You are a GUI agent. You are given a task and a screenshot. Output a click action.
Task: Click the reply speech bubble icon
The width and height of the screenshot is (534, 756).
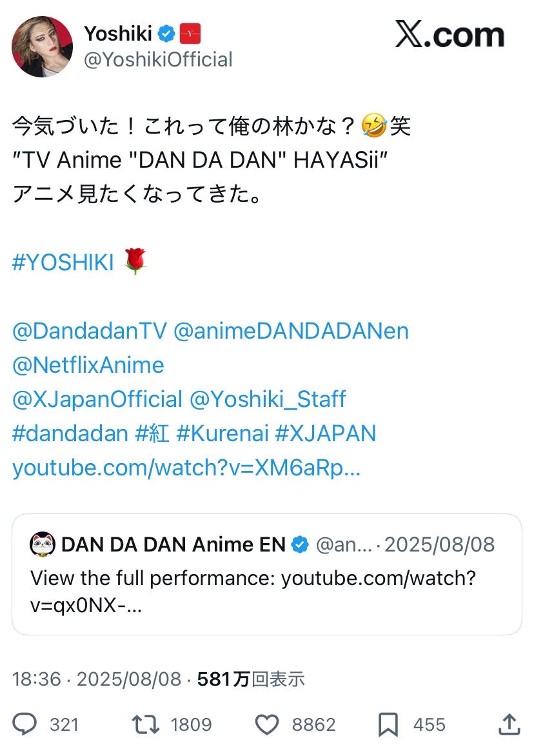click(x=26, y=724)
